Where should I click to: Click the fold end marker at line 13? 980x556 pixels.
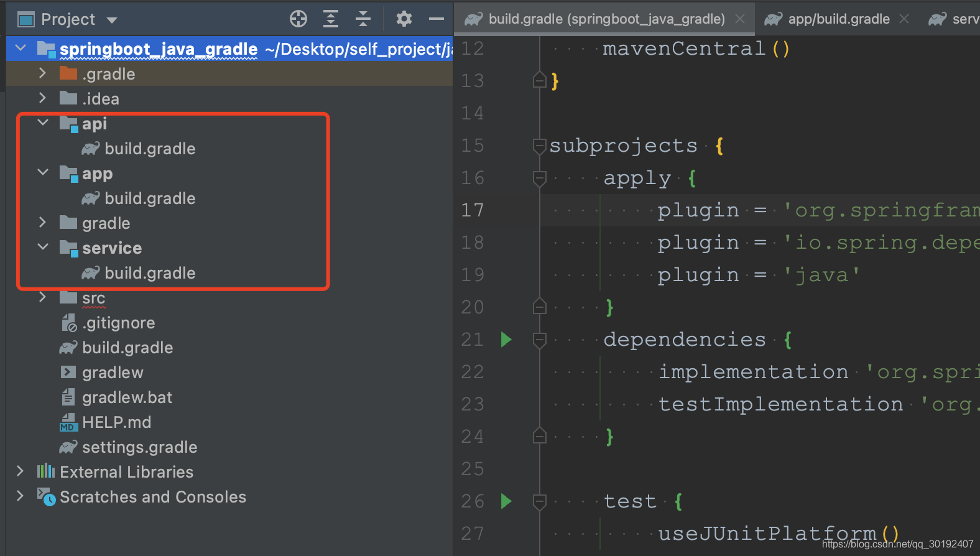pos(540,81)
